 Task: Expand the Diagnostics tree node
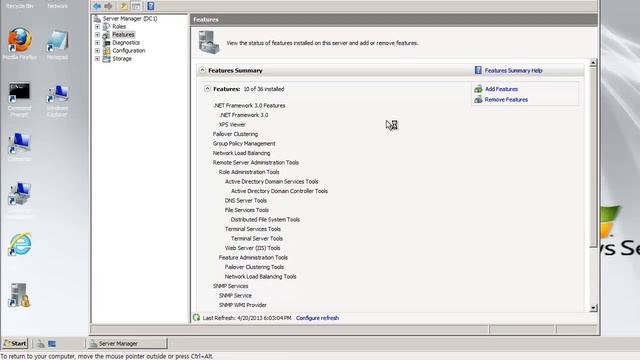pos(97,42)
